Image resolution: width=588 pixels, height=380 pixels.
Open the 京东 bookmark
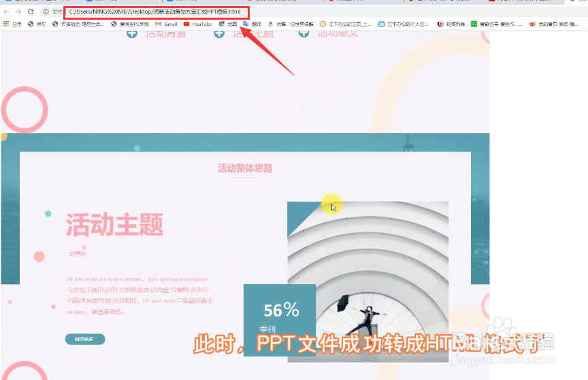coord(37,24)
